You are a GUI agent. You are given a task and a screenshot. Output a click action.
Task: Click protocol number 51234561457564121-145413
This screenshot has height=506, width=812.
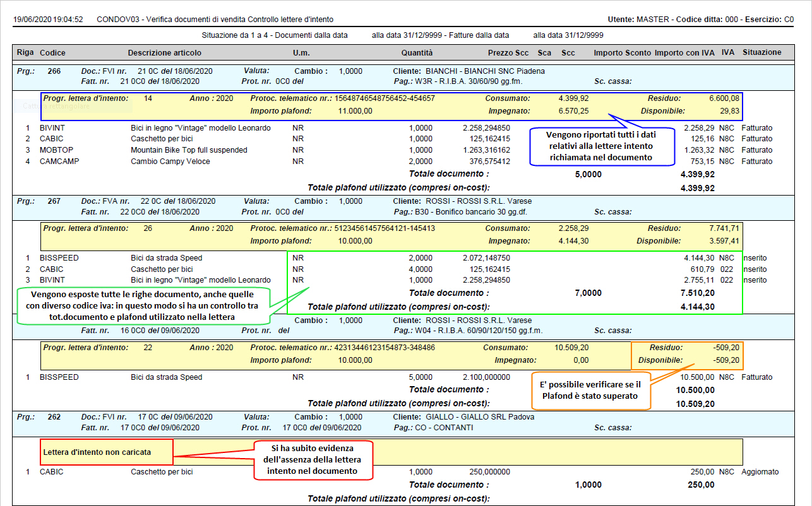tap(385, 228)
